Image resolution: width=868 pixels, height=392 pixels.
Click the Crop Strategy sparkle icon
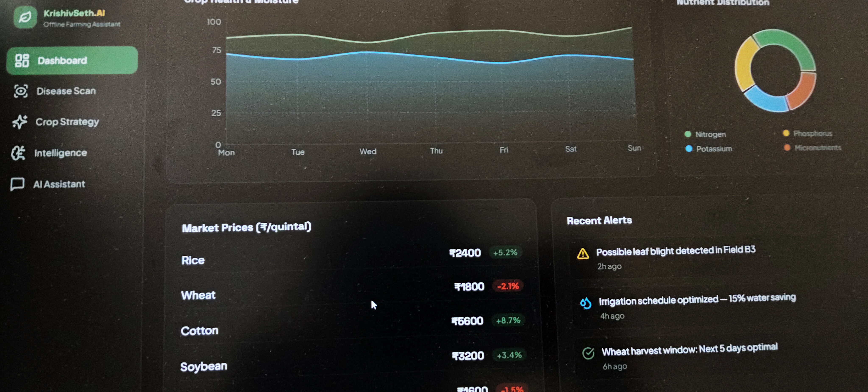(x=19, y=122)
